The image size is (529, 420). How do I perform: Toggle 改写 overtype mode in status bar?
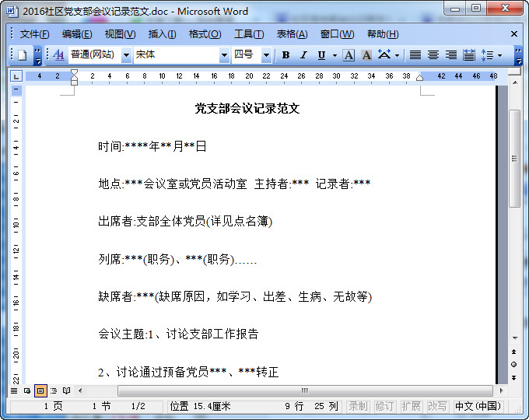437,406
